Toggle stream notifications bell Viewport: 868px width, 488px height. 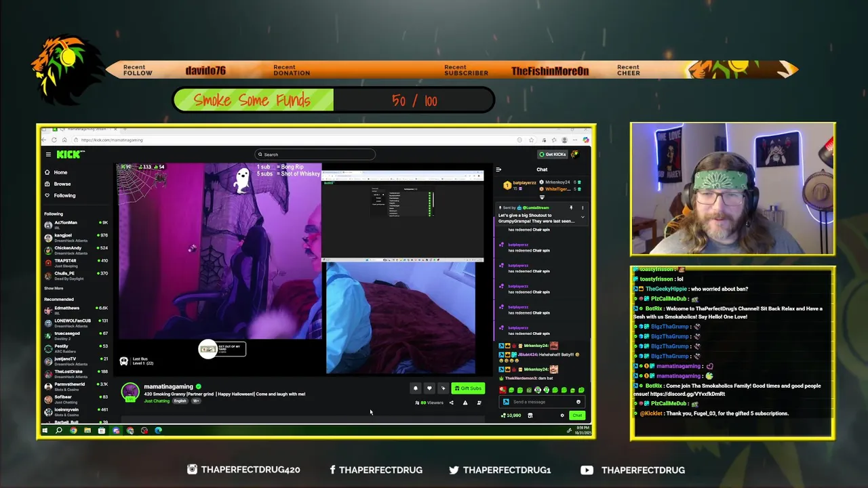coord(416,388)
